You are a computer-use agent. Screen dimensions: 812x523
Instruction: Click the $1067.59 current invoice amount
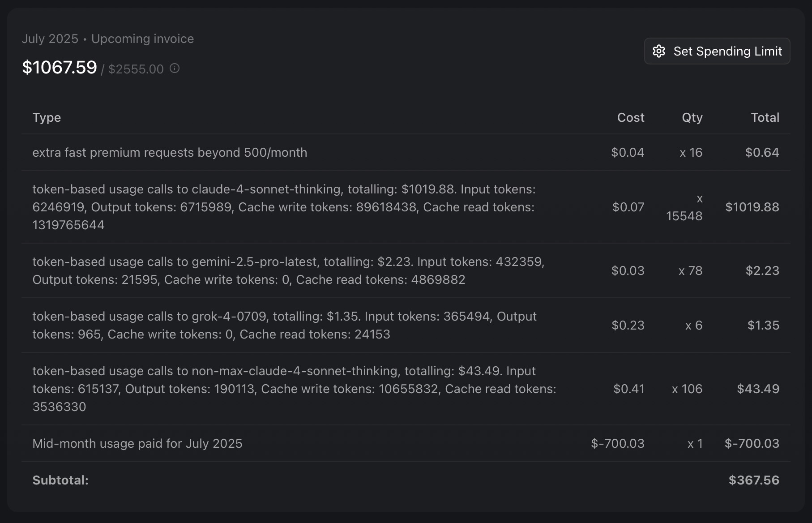coord(60,68)
